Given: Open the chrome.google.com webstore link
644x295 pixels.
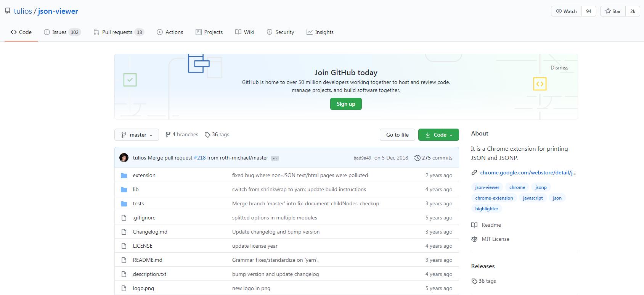Looking at the screenshot, I should [528, 172].
